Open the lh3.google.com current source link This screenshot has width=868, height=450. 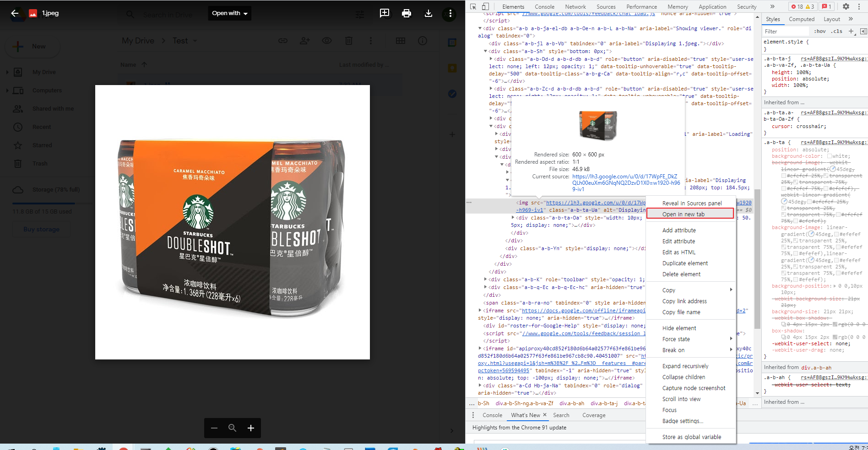point(626,182)
